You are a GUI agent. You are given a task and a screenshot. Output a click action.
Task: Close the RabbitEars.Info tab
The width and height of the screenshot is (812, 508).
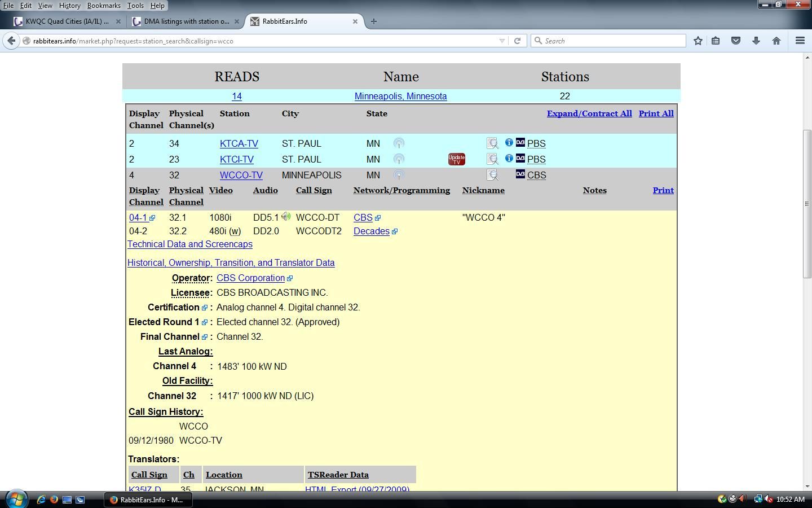point(355,21)
